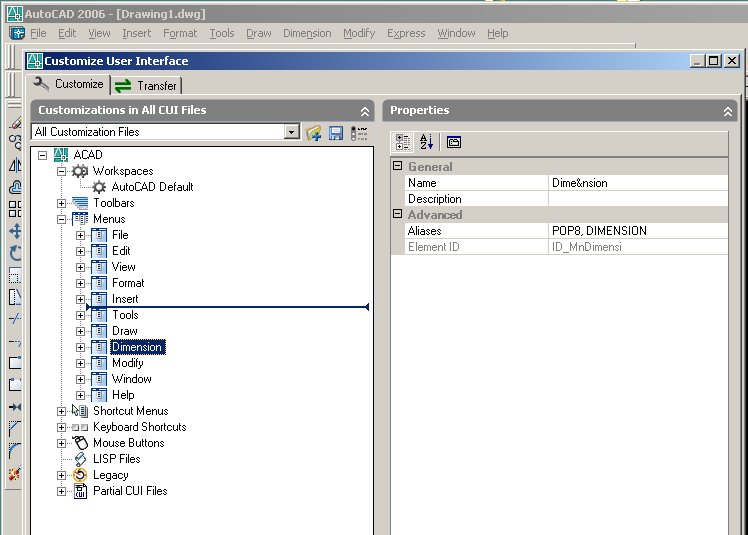Switch to the Transfer tab
Viewport: 748px width, 535px height.
147,85
